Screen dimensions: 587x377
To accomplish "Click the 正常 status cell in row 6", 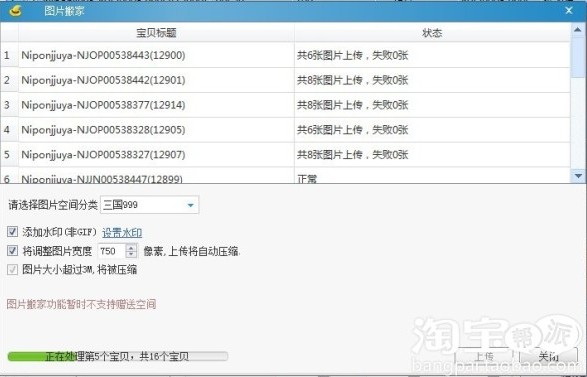I will tap(432, 176).
